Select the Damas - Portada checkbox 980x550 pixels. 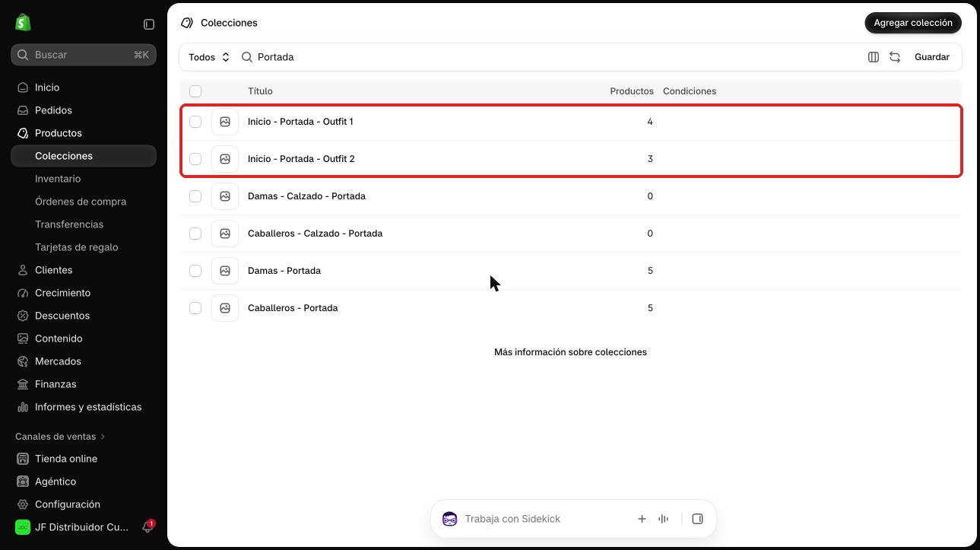[195, 271]
